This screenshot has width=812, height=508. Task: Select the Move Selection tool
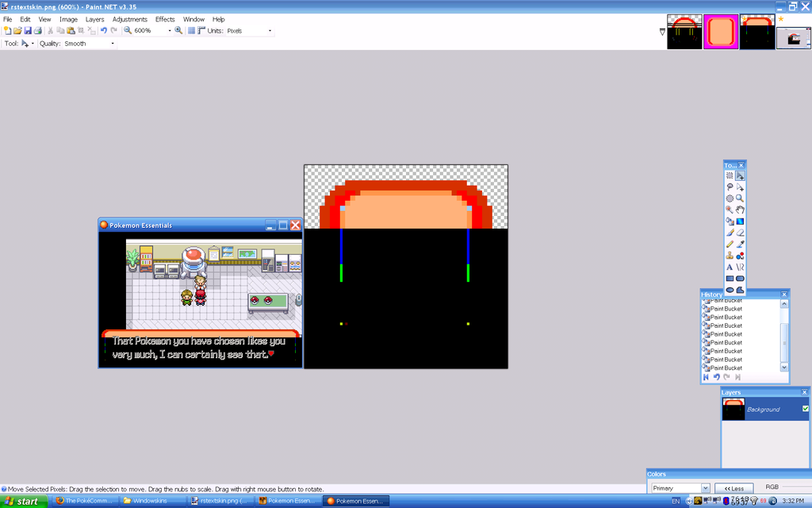point(740,187)
